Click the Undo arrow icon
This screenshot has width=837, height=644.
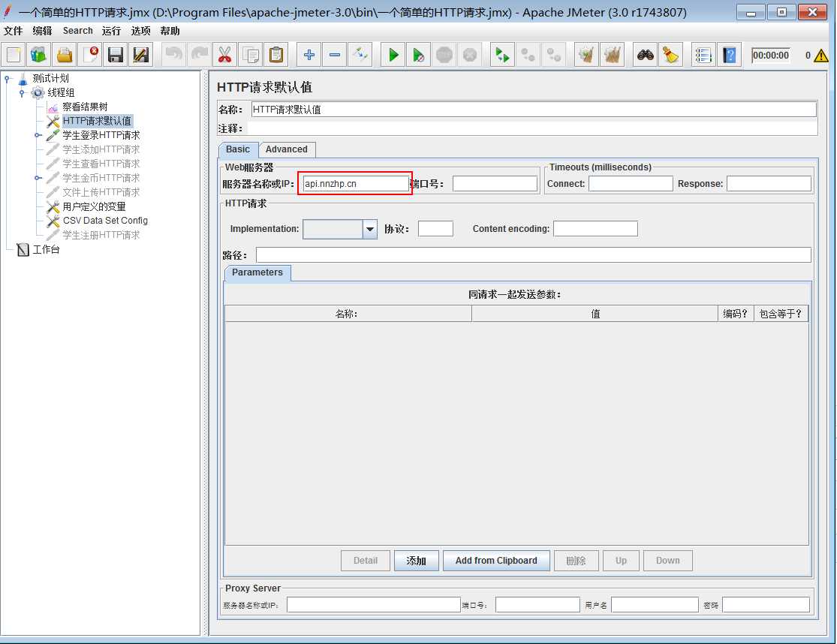click(173, 55)
